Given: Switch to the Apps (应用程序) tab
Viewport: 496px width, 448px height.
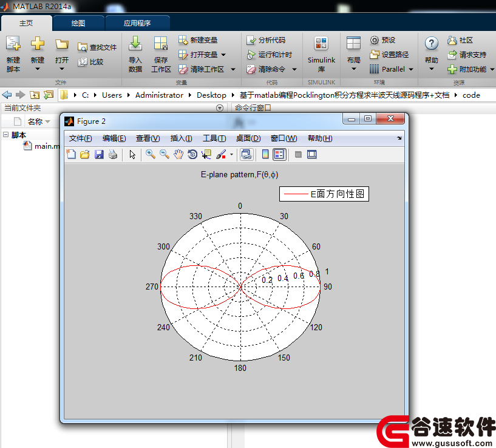Looking at the screenshot, I should pos(137,23).
